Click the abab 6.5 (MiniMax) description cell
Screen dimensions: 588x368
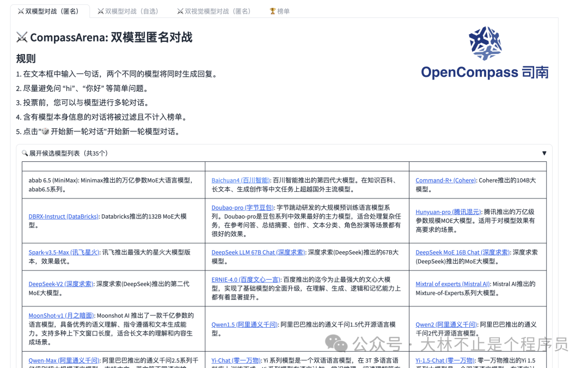point(114,185)
